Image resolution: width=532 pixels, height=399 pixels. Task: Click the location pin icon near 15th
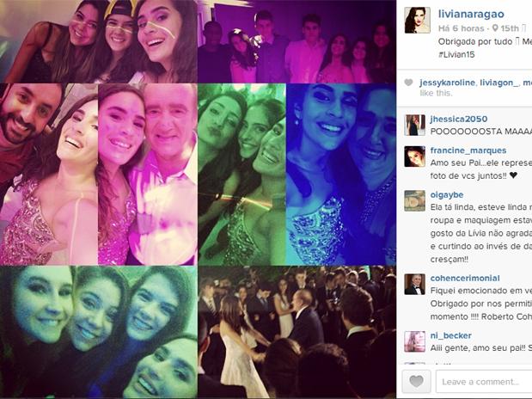tap(495, 28)
